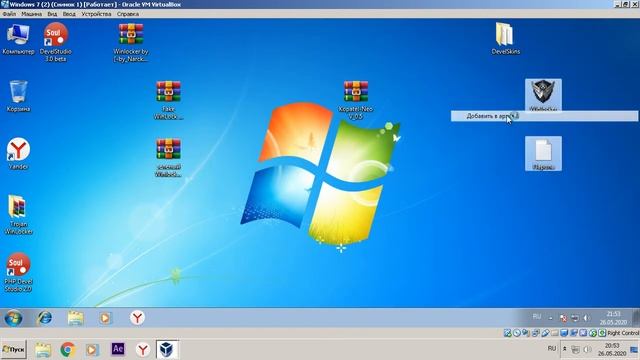Viewport: 640px width, 360px height.
Task: Click the guest Show Desktop strip
Action: 636,318
